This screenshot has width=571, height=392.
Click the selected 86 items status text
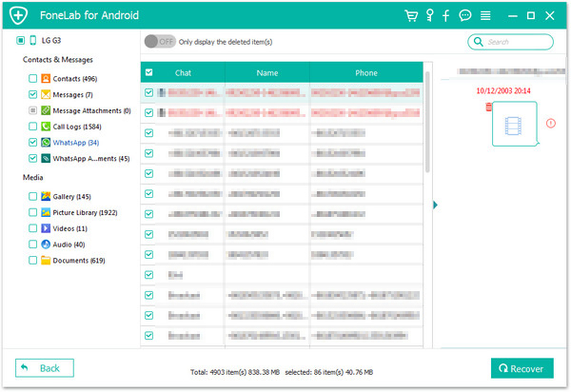[329, 372]
